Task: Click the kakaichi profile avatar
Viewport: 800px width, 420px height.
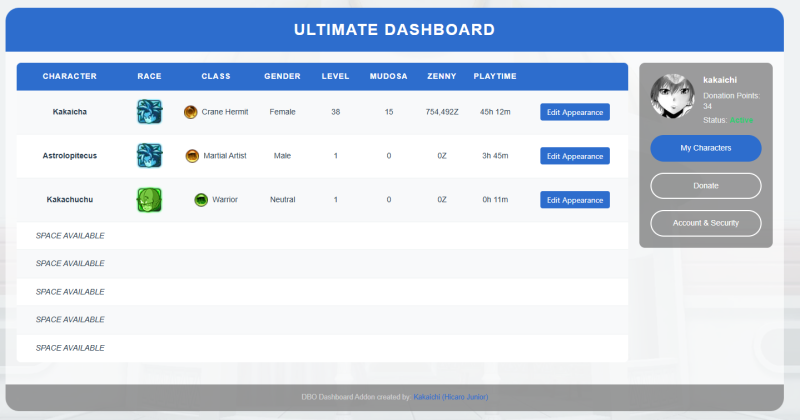Action: point(672,96)
